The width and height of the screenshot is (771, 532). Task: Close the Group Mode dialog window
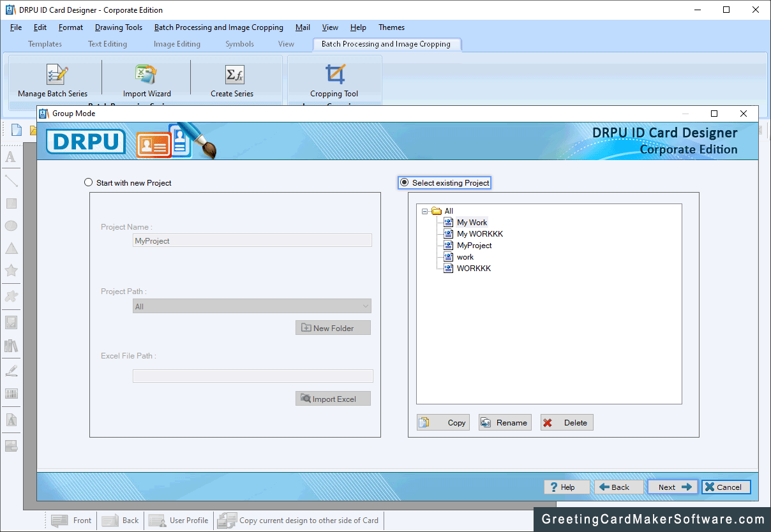tap(744, 114)
